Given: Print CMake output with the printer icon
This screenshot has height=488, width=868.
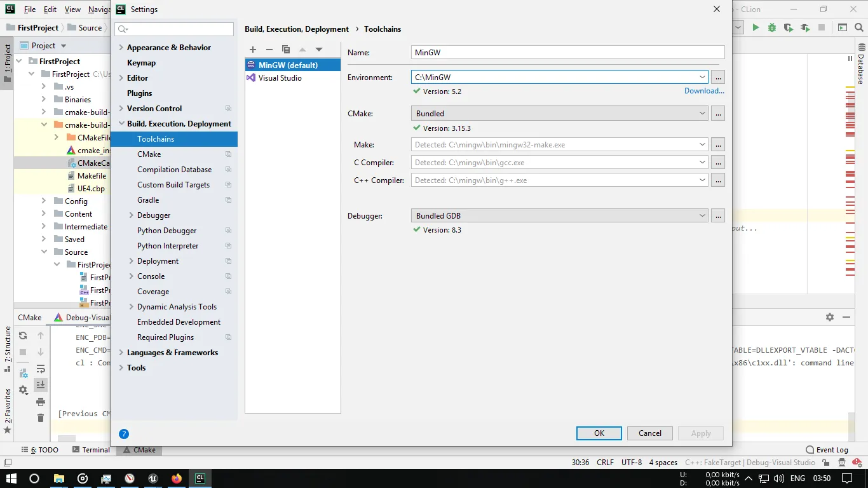Looking at the screenshot, I should coord(41,402).
